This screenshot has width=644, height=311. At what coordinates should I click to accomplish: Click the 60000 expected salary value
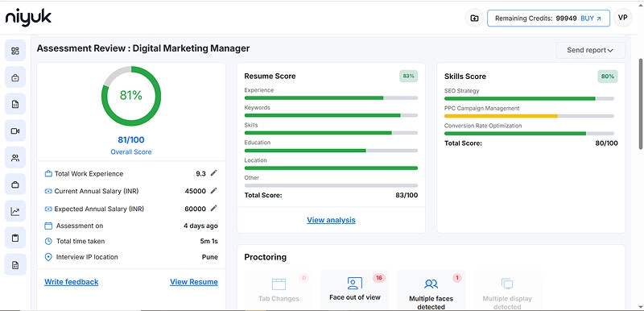point(196,209)
